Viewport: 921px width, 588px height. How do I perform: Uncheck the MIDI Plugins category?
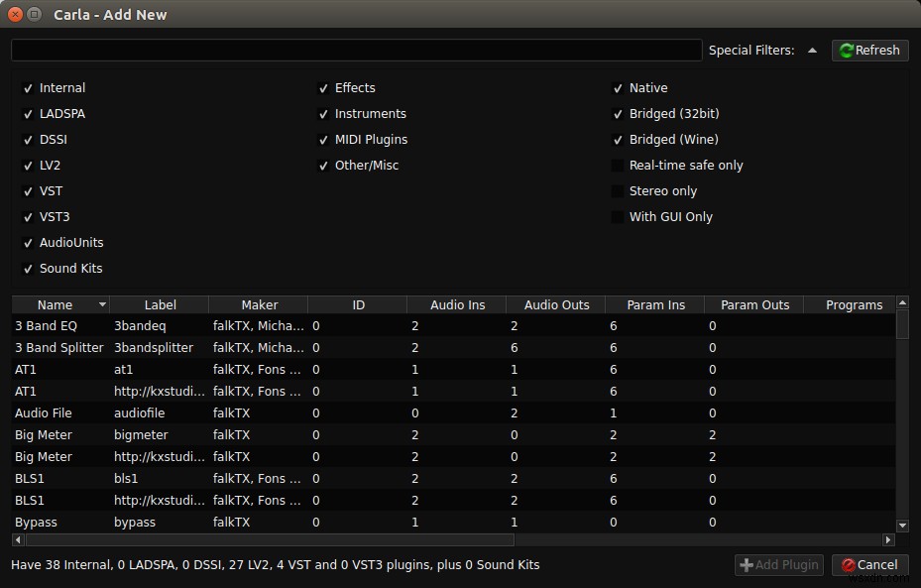[323, 139]
